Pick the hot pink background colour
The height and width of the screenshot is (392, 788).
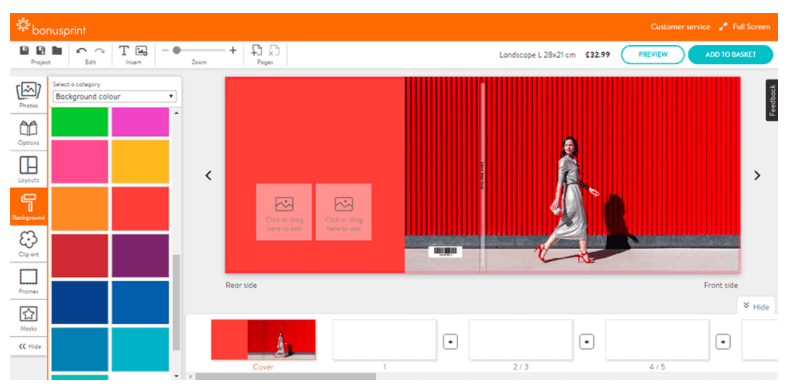(79, 161)
